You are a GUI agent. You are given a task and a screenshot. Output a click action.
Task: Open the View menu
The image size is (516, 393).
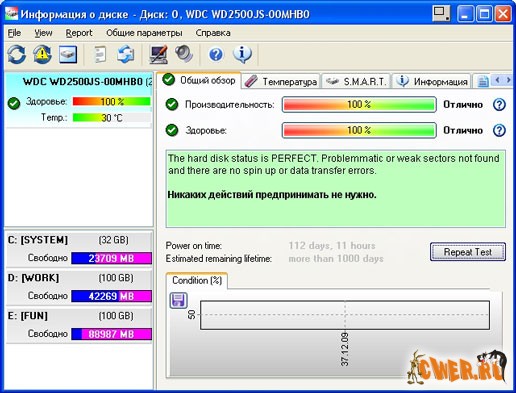coord(43,33)
